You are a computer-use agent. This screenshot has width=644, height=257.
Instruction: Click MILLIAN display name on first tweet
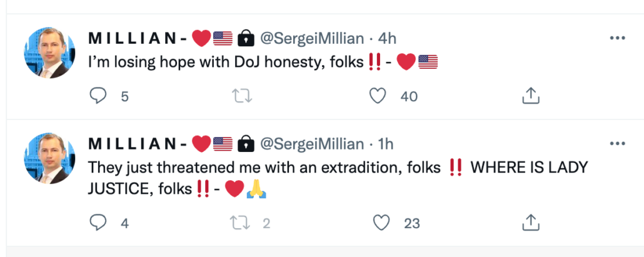coord(134,38)
